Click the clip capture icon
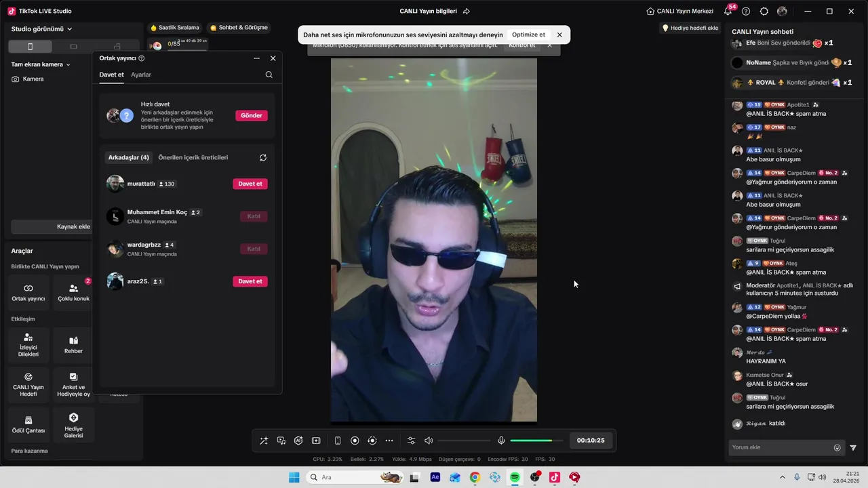The image size is (868, 488). point(316,441)
